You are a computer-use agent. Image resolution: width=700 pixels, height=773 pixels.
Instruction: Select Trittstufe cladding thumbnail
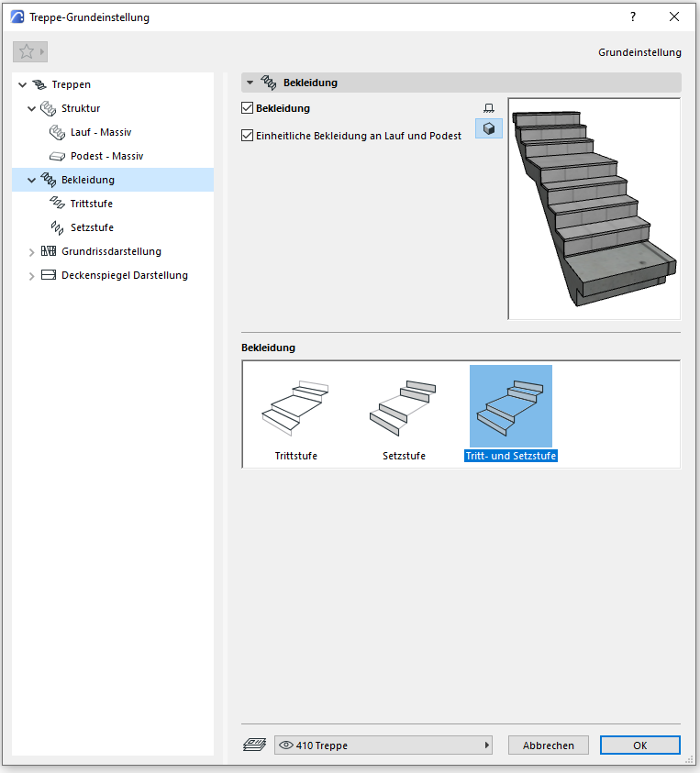(295, 409)
